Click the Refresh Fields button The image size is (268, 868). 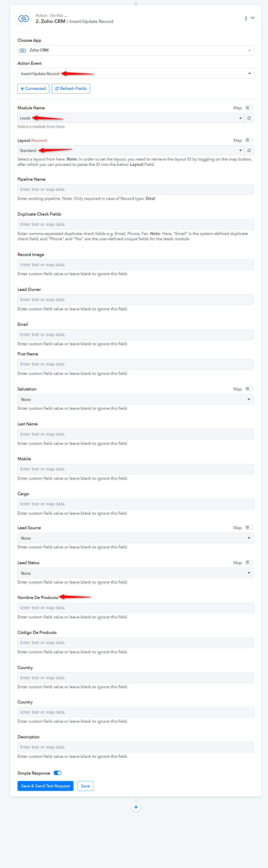click(71, 89)
